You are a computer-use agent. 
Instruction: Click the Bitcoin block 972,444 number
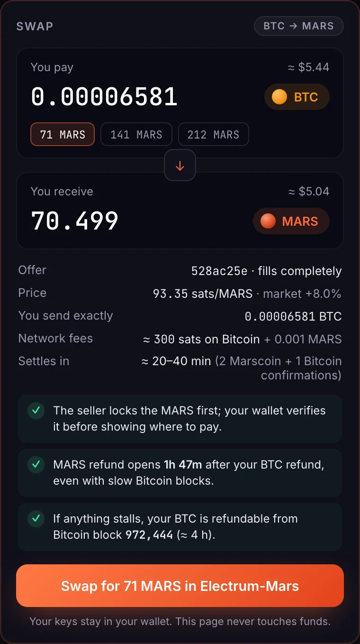(149, 535)
